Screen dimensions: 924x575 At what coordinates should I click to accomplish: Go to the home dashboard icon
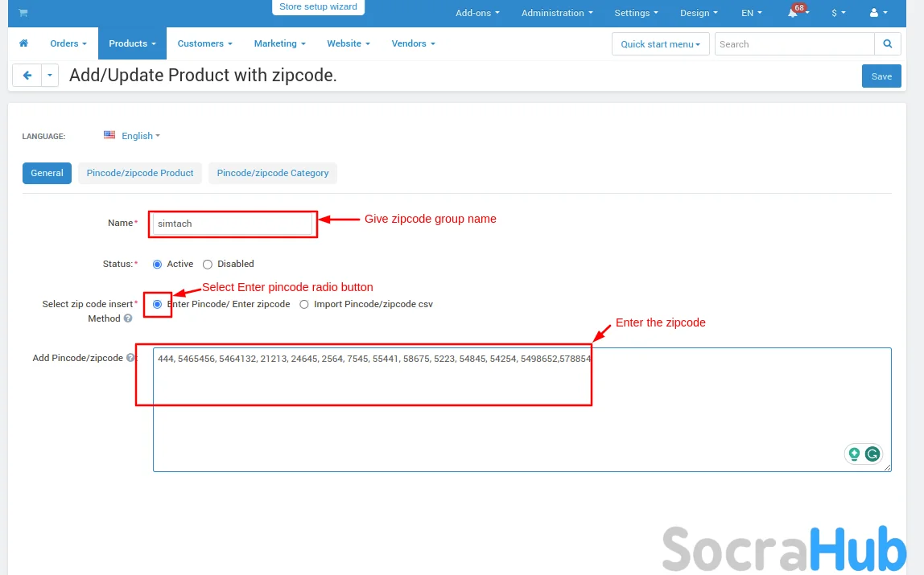pyautogui.click(x=23, y=43)
